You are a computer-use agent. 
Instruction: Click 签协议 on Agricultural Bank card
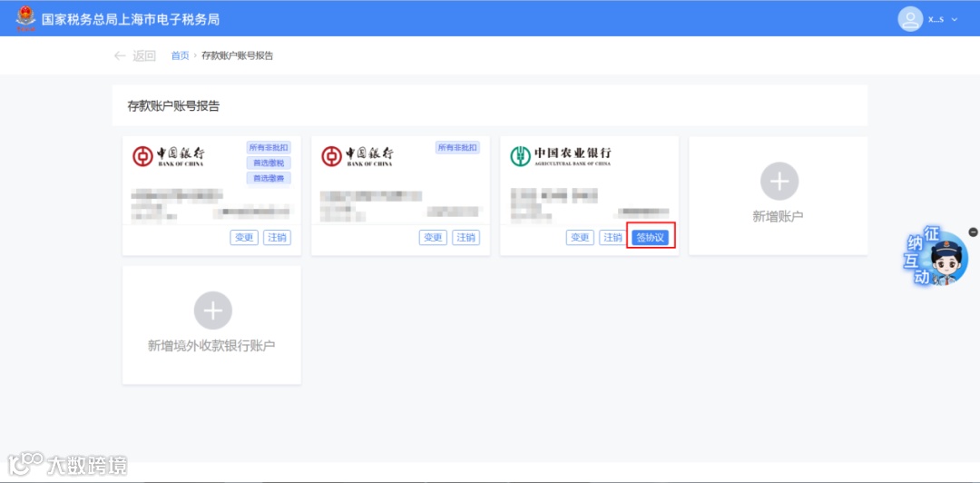click(650, 238)
